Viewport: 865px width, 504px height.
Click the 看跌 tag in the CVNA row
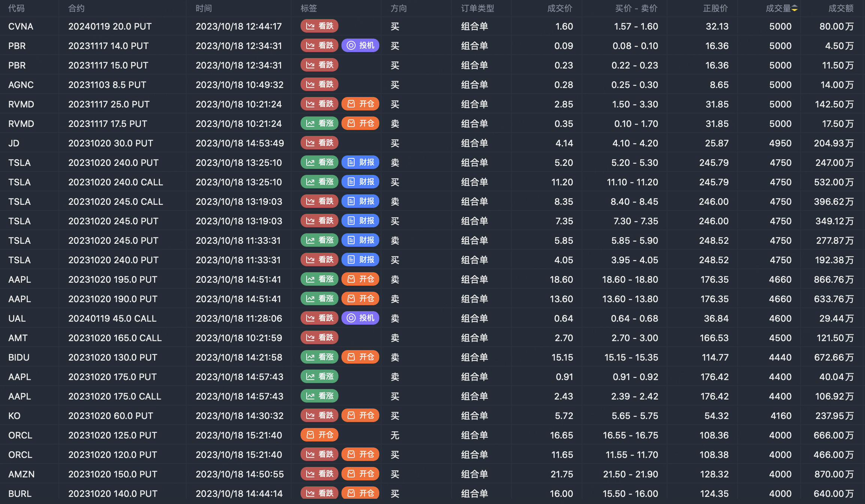(319, 26)
